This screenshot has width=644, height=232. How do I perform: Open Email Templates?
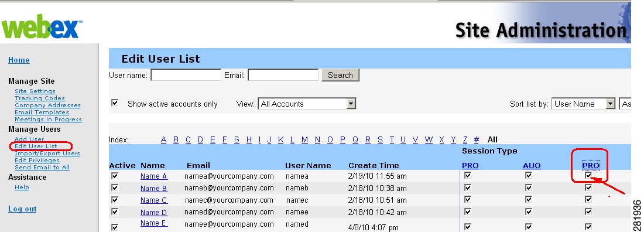(x=42, y=112)
